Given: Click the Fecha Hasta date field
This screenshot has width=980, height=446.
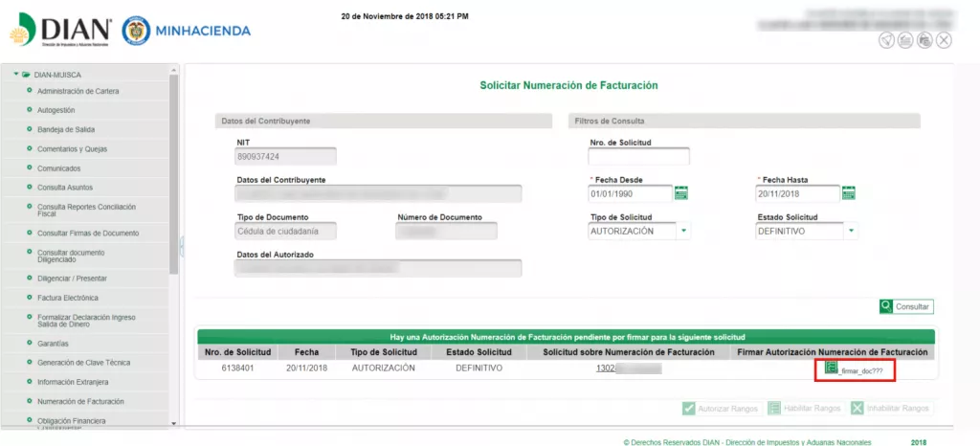Looking at the screenshot, I should (797, 193).
